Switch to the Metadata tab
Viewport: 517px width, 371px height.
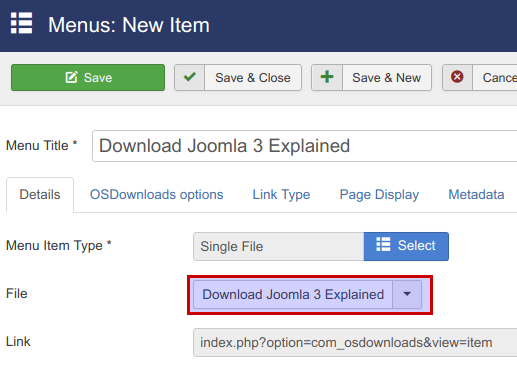[476, 195]
